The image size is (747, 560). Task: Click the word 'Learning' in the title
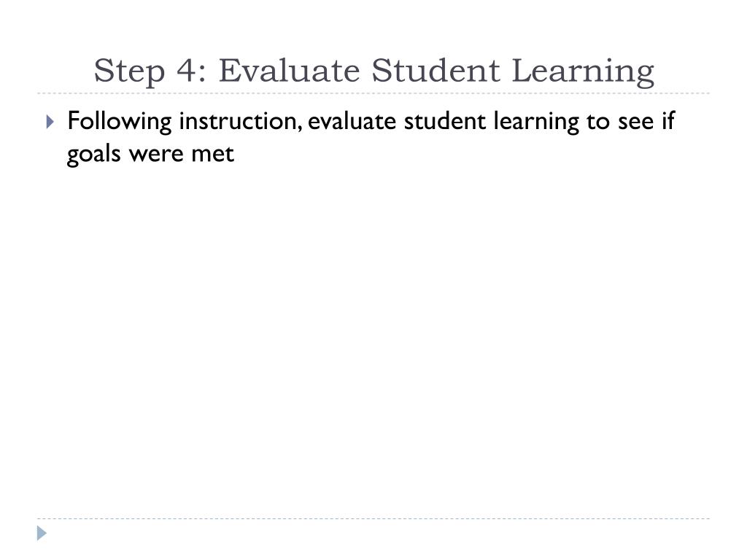pos(583,71)
